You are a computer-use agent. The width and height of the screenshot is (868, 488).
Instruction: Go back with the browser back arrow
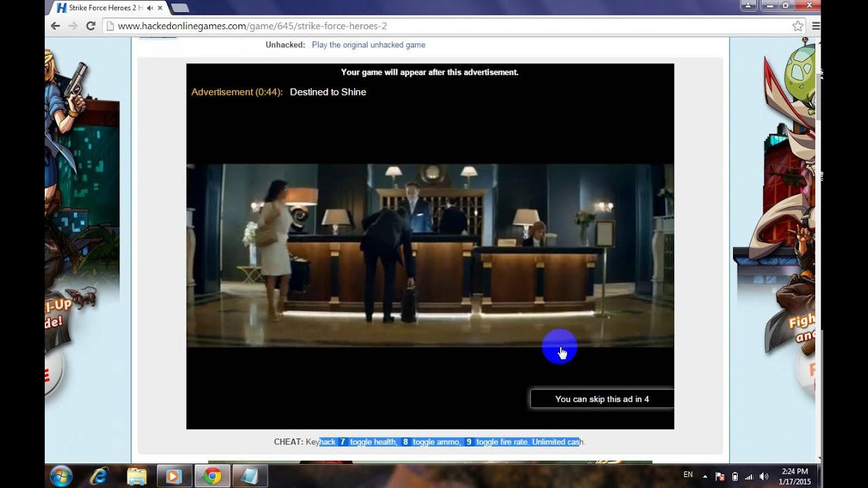(x=56, y=26)
